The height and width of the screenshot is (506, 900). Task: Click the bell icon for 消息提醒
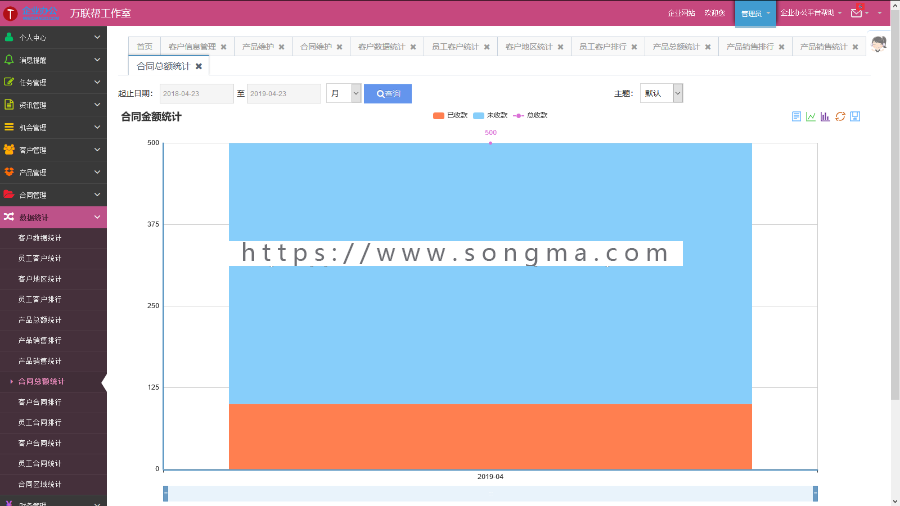9,60
